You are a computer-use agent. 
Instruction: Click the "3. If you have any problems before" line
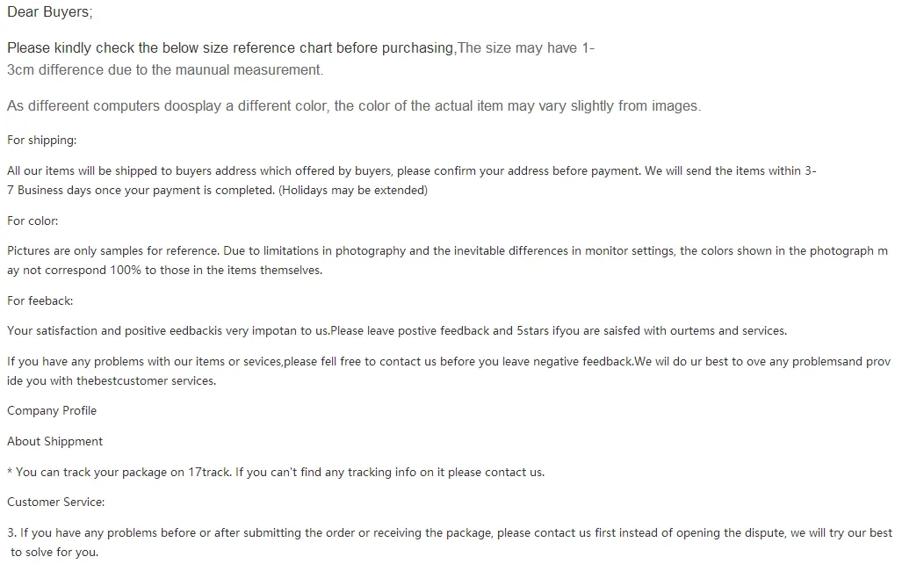pos(450,532)
